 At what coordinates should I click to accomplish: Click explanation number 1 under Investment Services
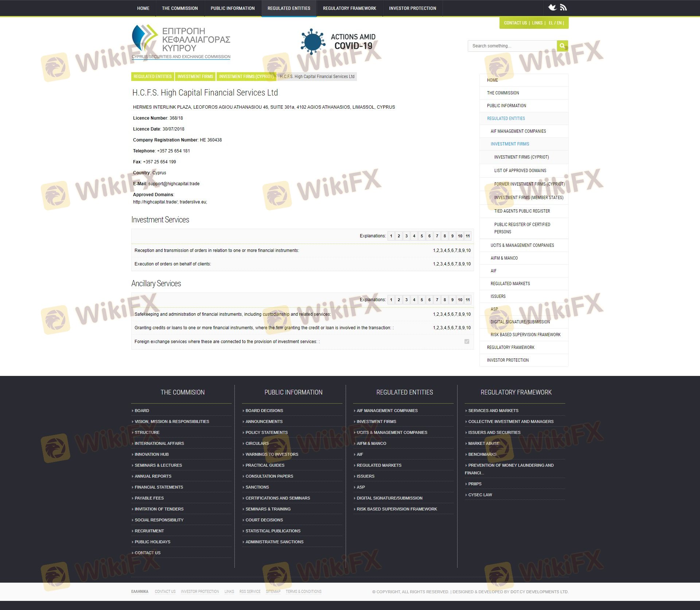click(391, 236)
